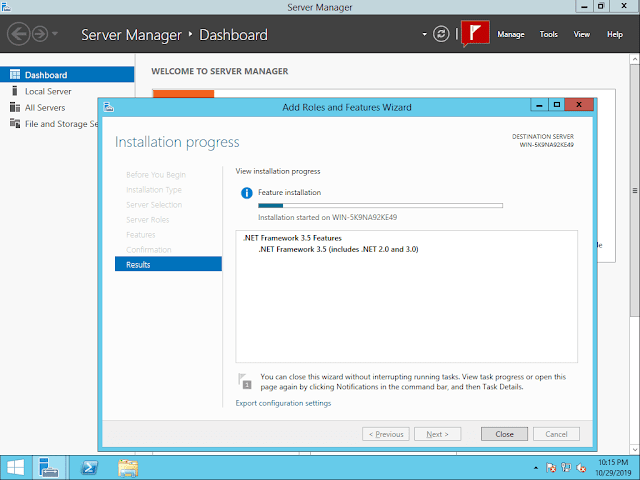Open the View menu
The width and height of the screenshot is (640, 480).
582,34
